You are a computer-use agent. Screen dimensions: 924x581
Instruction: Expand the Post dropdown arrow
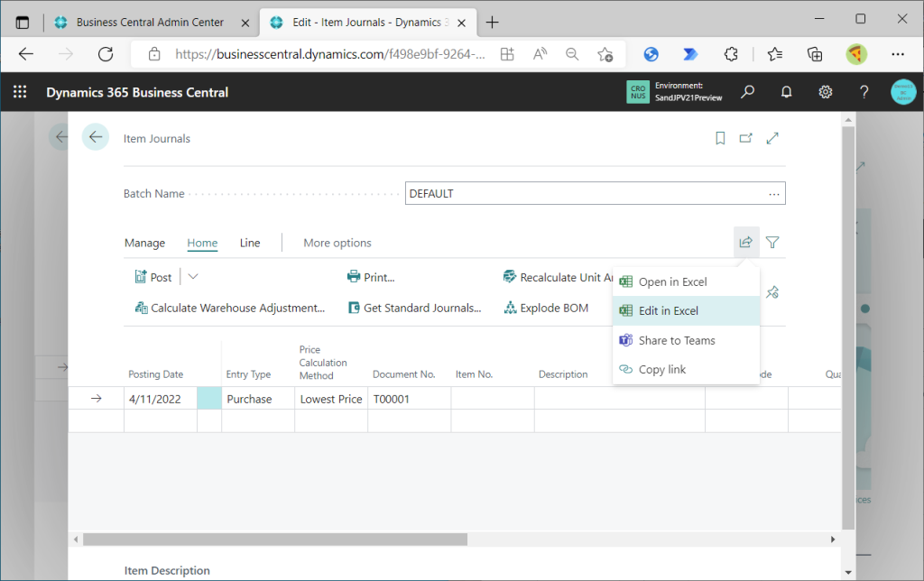pyautogui.click(x=193, y=276)
